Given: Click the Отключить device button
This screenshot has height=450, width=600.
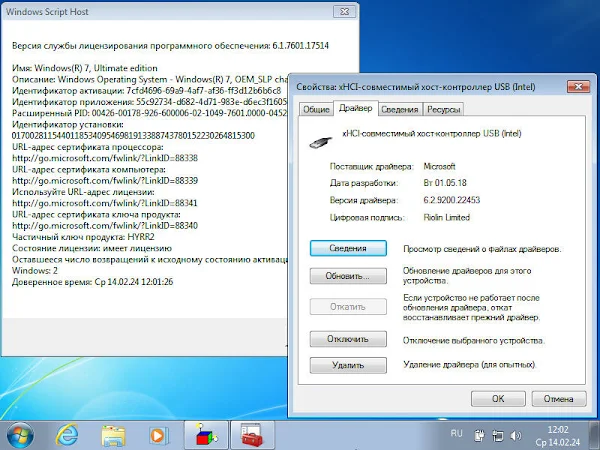Looking at the screenshot, I should (x=348, y=339).
